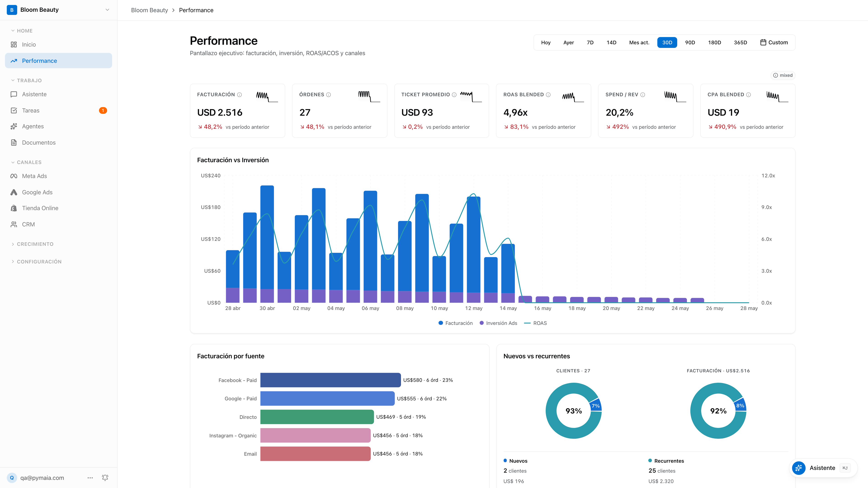The width and height of the screenshot is (868, 488).
Task: Collapse the TRABAJO sidebar section
Action: (26, 80)
